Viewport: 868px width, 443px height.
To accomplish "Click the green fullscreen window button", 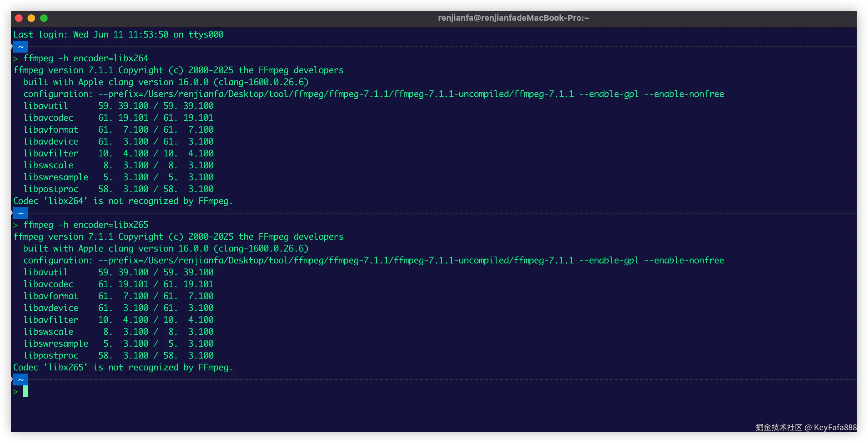I will (44, 18).
